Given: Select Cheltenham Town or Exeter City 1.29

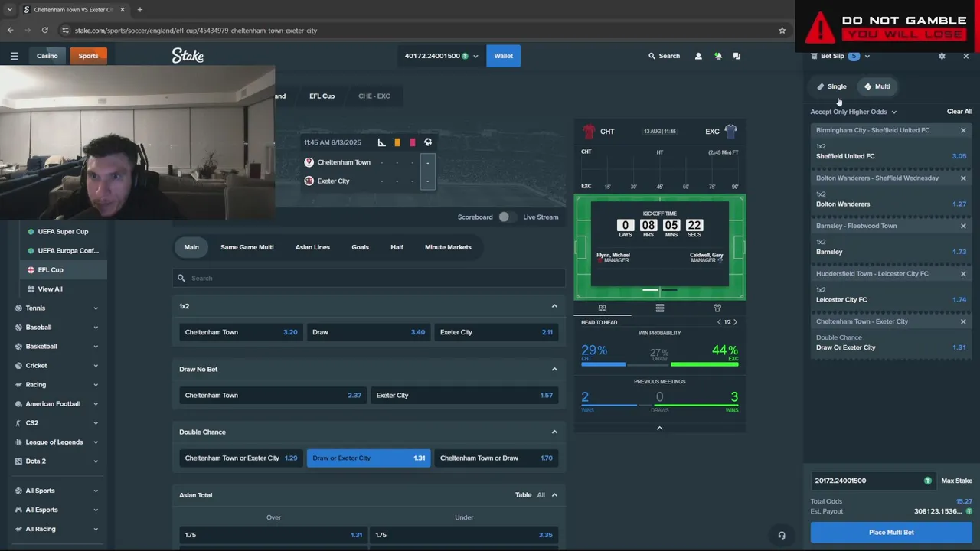Looking at the screenshot, I should (240, 458).
